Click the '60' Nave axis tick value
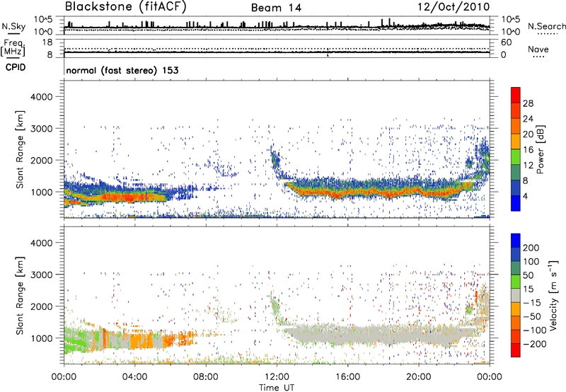 pos(506,42)
